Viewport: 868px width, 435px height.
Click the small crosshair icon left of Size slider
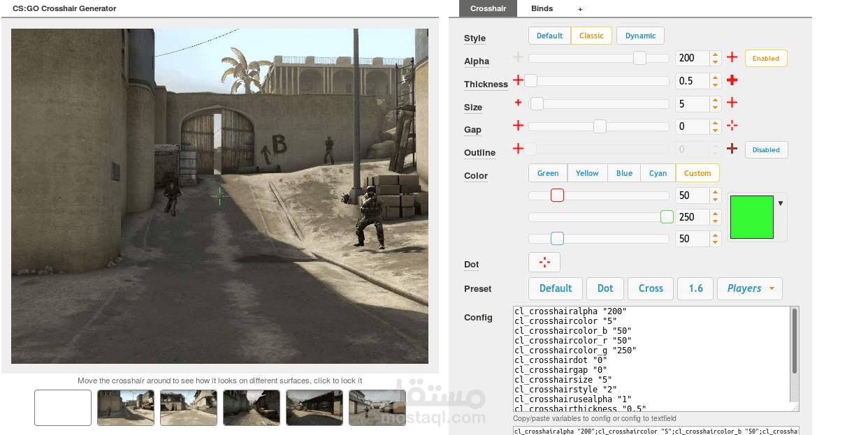click(x=518, y=103)
